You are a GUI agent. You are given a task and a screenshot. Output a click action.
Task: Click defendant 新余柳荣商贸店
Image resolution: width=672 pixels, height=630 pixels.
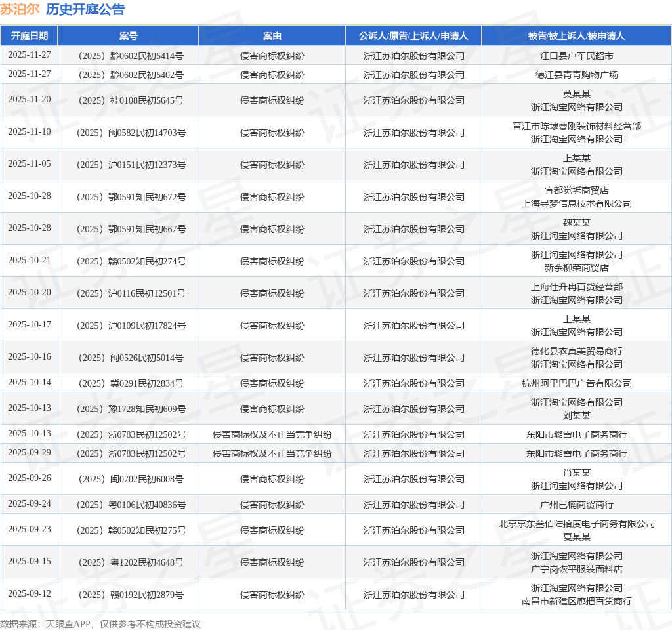click(576, 268)
